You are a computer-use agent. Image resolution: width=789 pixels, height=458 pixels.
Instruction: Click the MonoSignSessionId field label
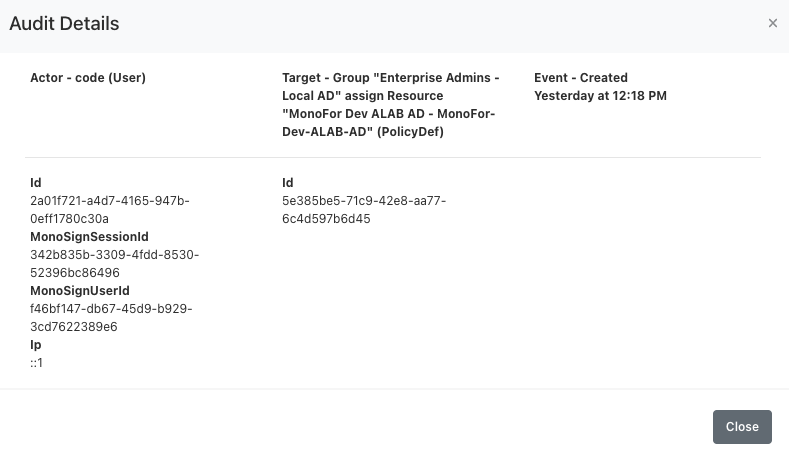coord(89,237)
